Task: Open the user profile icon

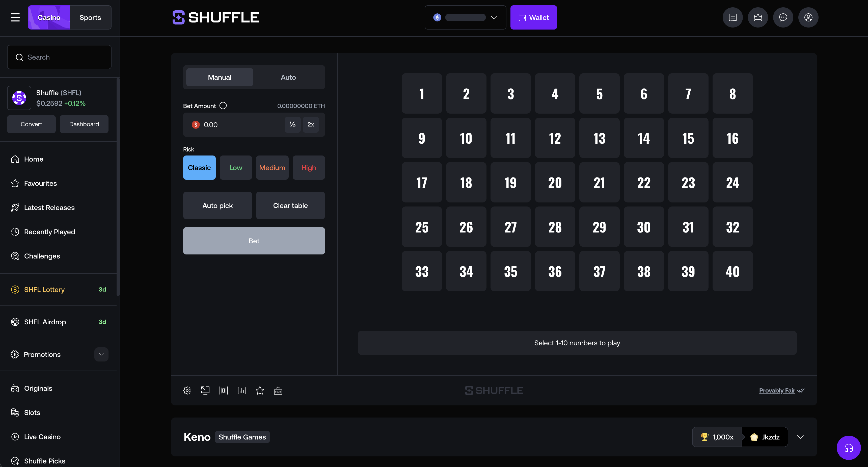Action: click(808, 17)
